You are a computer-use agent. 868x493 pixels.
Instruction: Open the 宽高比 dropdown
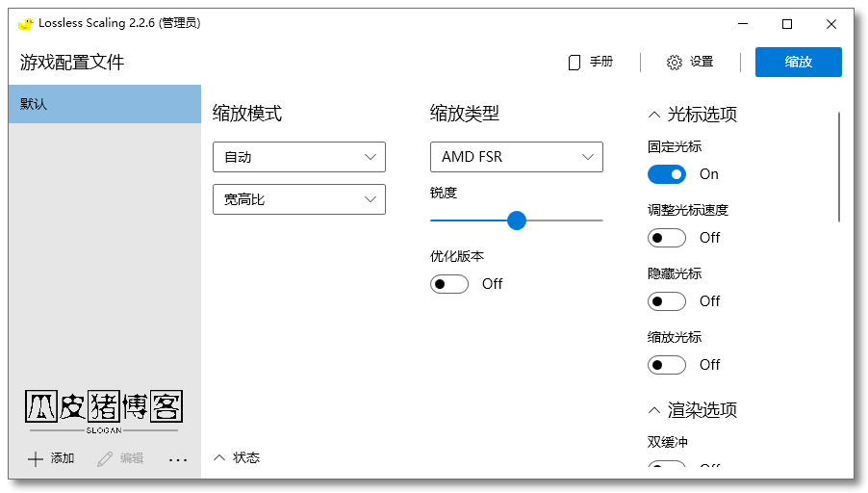[298, 199]
